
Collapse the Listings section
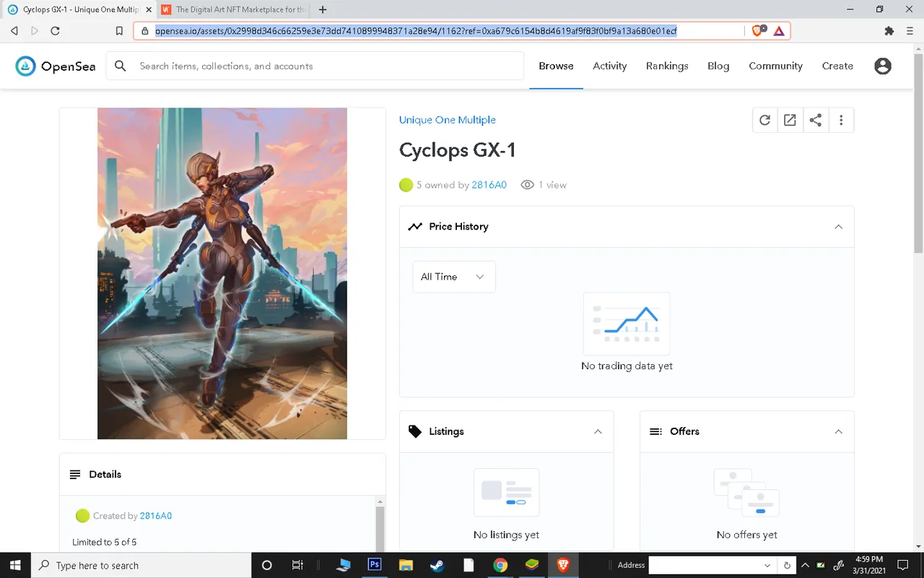(598, 431)
